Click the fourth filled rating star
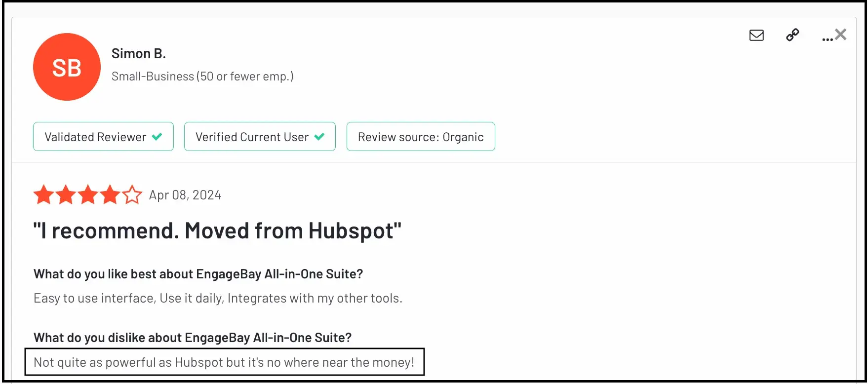Viewport: 868px width, 384px height. coord(110,195)
